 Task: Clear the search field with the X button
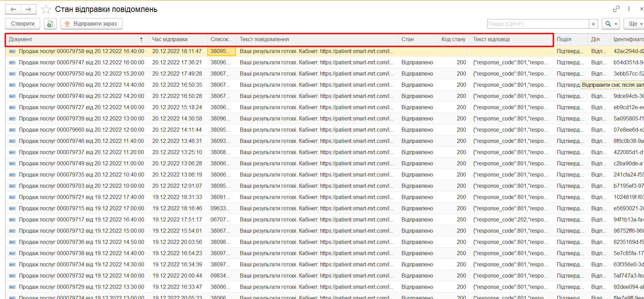tap(593, 24)
